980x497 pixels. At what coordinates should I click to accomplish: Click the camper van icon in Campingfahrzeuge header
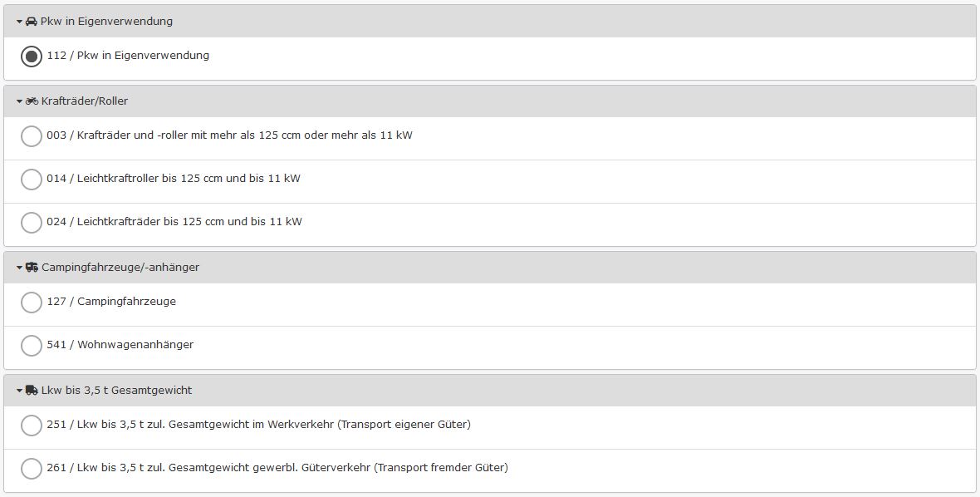(x=32, y=268)
